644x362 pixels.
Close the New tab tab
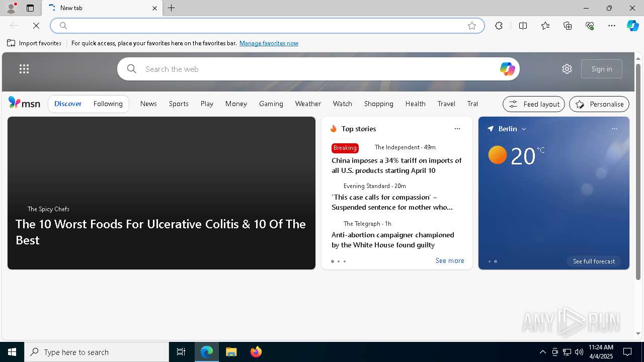point(154,8)
